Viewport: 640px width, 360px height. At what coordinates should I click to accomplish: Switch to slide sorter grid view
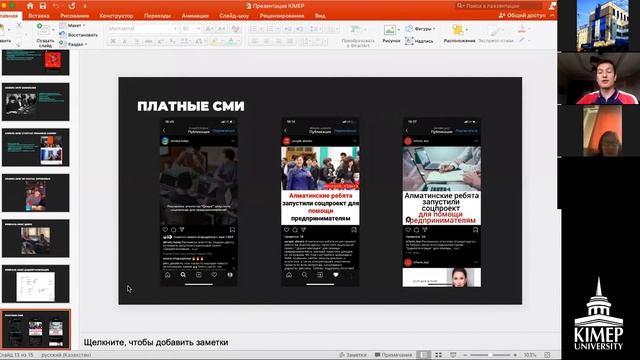[438, 355]
